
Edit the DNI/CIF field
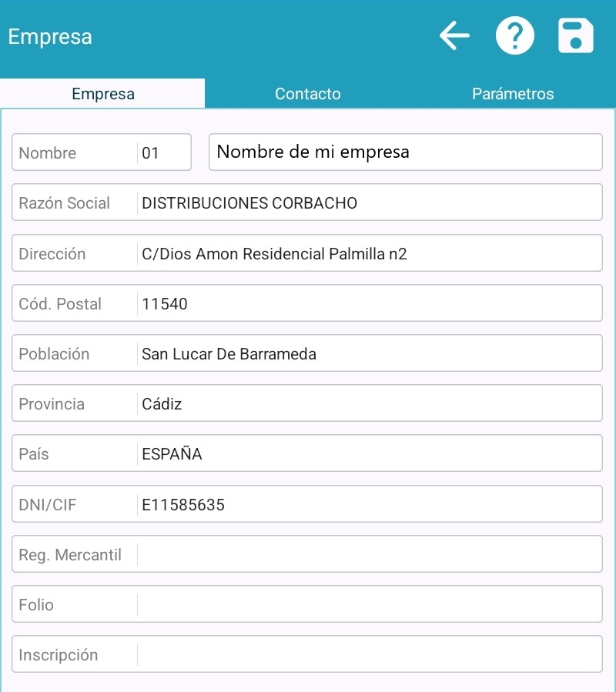pyautogui.click(x=368, y=505)
